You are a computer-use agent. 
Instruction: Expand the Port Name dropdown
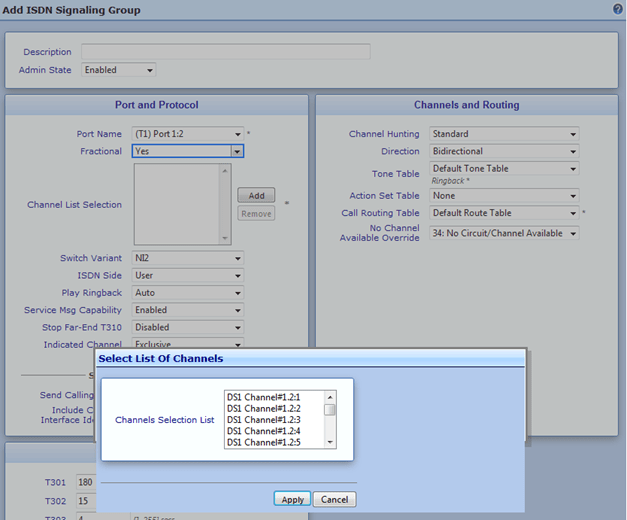(188, 134)
